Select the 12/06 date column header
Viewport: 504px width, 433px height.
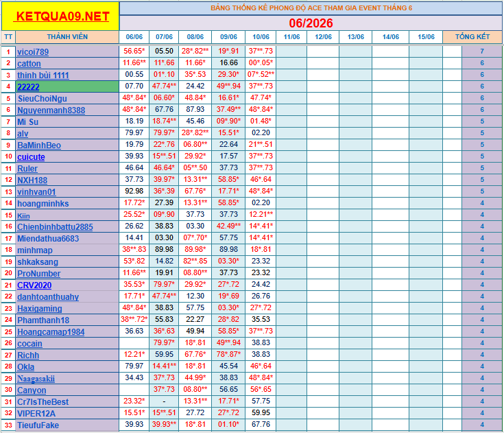(x=323, y=36)
